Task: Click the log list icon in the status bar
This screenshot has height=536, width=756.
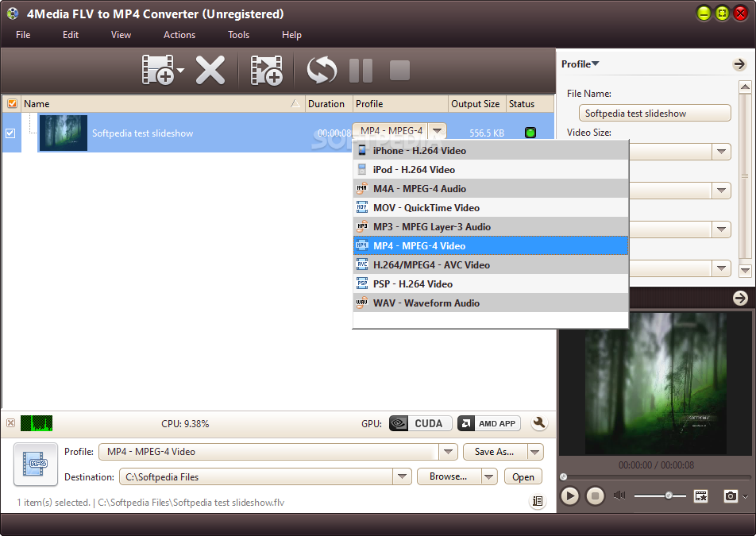Action: (x=538, y=501)
